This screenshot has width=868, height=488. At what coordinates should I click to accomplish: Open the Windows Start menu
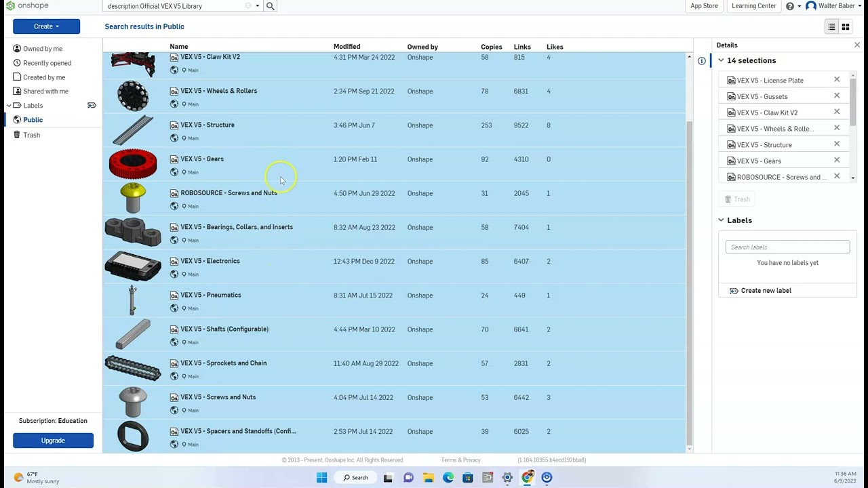[321, 478]
